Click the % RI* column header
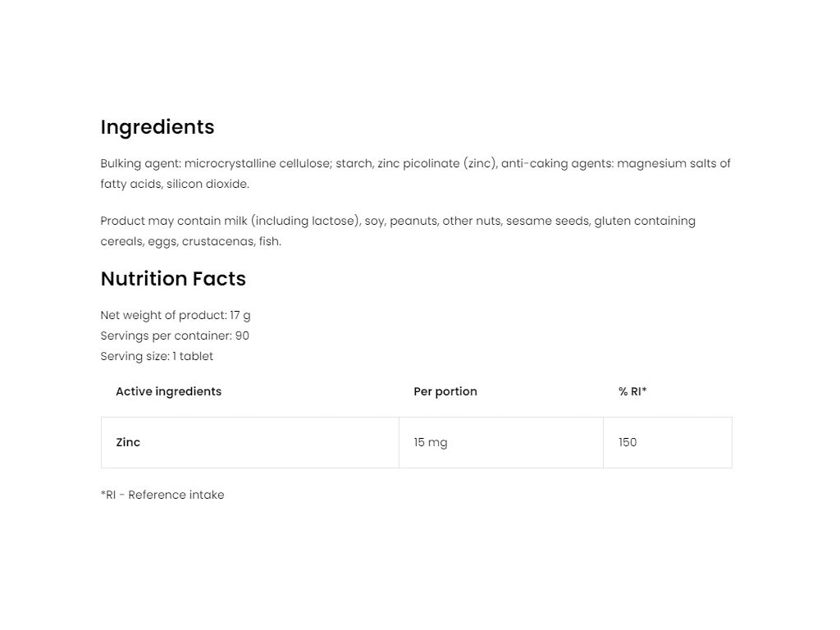 pos(632,391)
